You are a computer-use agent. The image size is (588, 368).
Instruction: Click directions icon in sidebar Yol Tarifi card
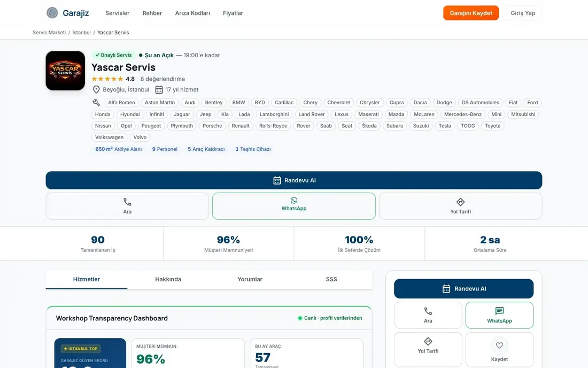pos(428,341)
